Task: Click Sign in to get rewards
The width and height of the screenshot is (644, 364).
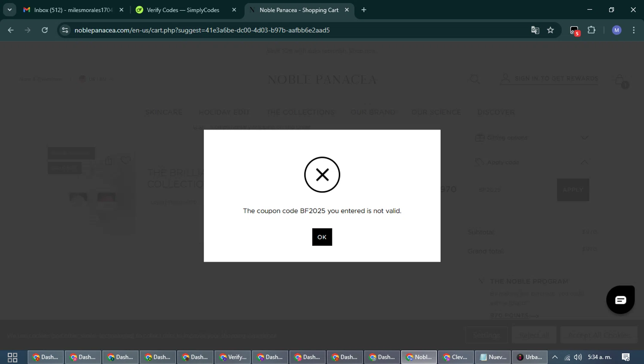Action: pos(549,79)
